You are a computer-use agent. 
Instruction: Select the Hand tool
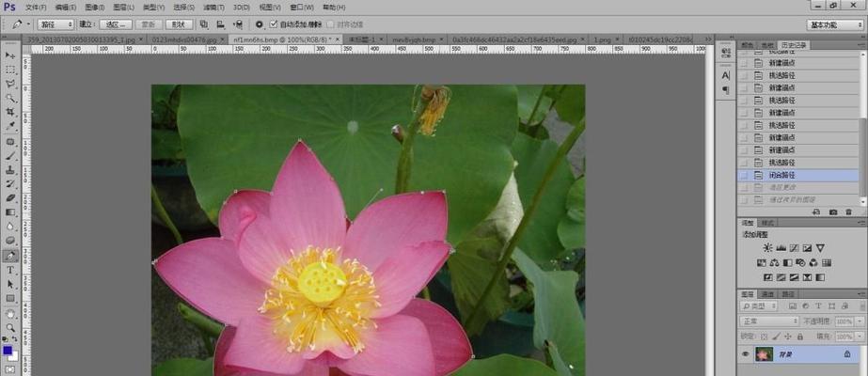coord(10,313)
